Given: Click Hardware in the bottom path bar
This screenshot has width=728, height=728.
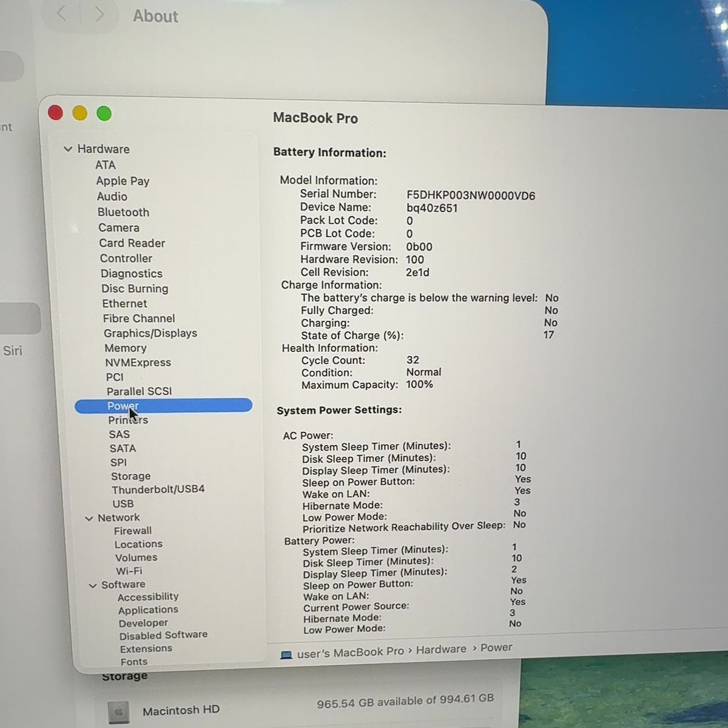Looking at the screenshot, I should [441, 649].
